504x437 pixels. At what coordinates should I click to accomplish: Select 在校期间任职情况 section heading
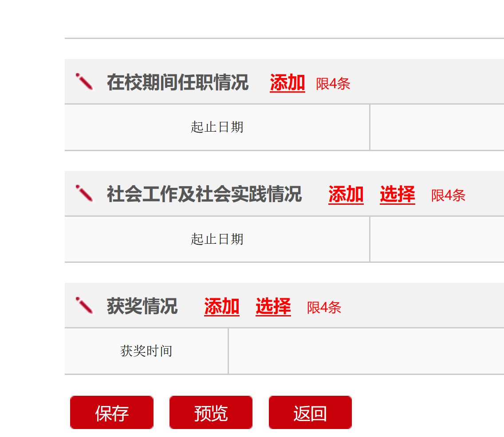pyautogui.click(x=178, y=82)
